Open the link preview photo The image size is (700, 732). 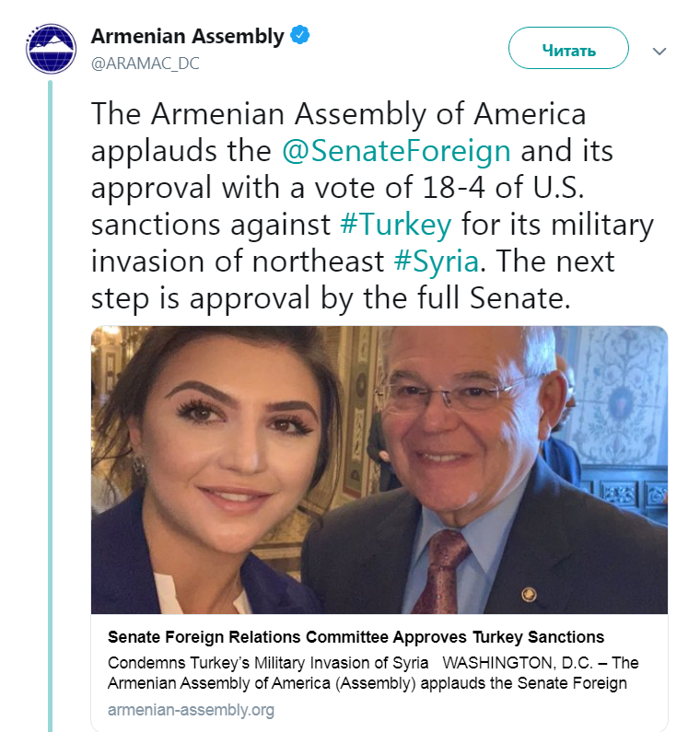click(379, 470)
